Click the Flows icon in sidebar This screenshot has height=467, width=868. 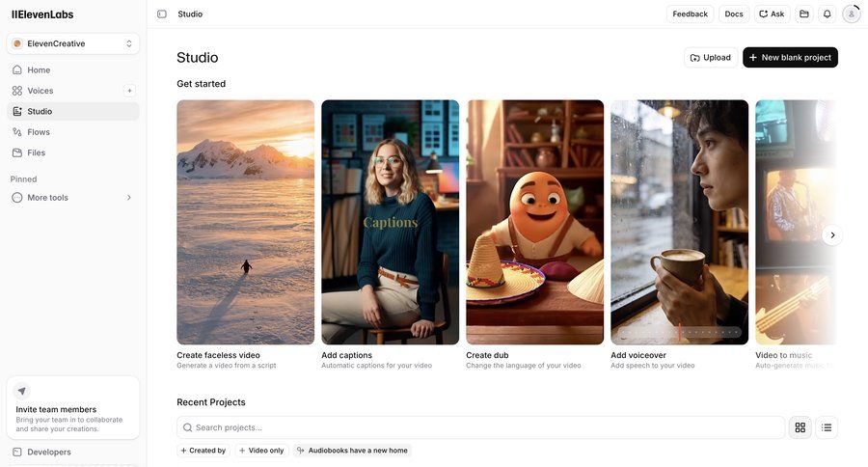(x=17, y=132)
